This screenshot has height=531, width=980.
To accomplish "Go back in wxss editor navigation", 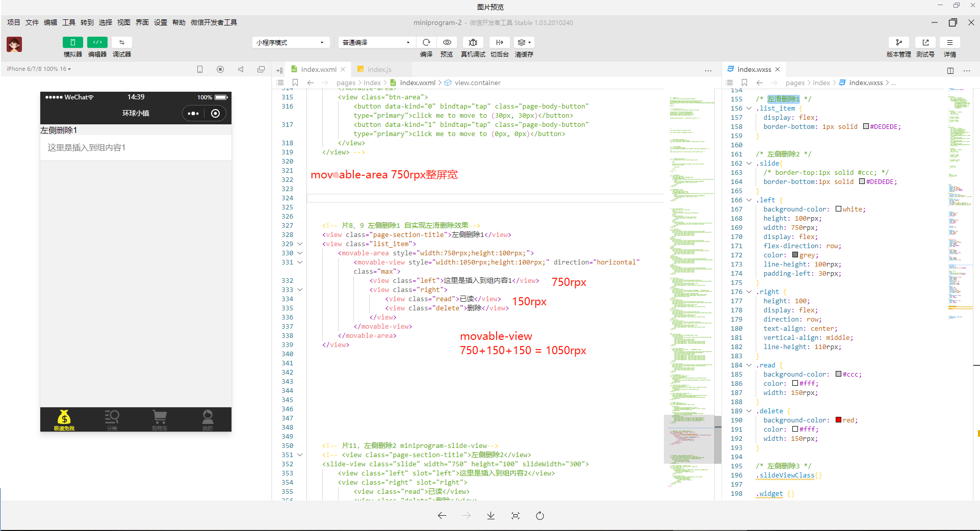I will pyautogui.click(x=760, y=83).
